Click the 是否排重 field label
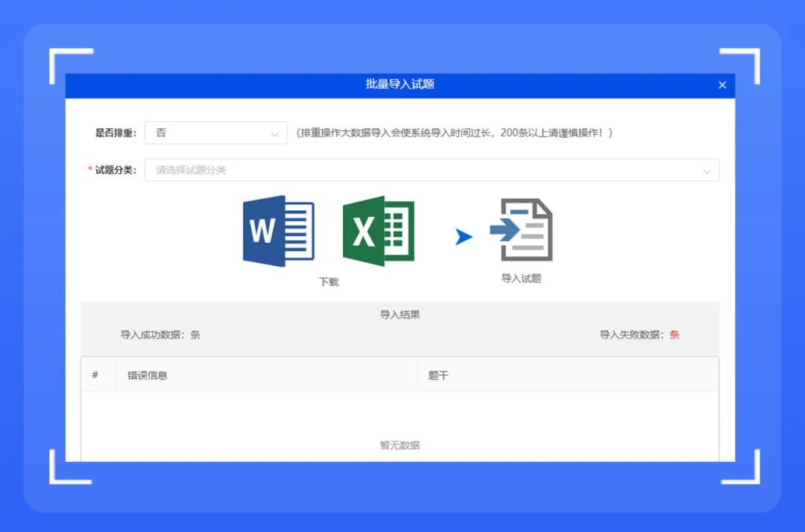Screen dimensions: 805x532 coord(116,133)
